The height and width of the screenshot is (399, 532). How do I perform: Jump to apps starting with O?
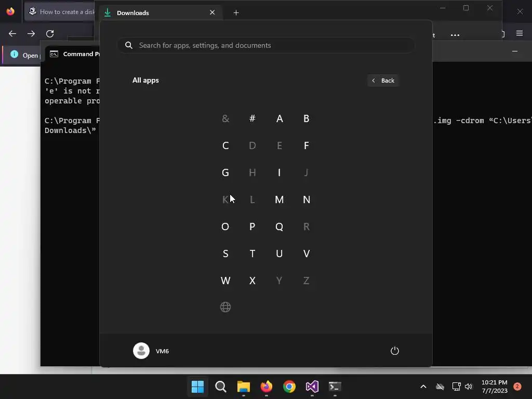225,227
